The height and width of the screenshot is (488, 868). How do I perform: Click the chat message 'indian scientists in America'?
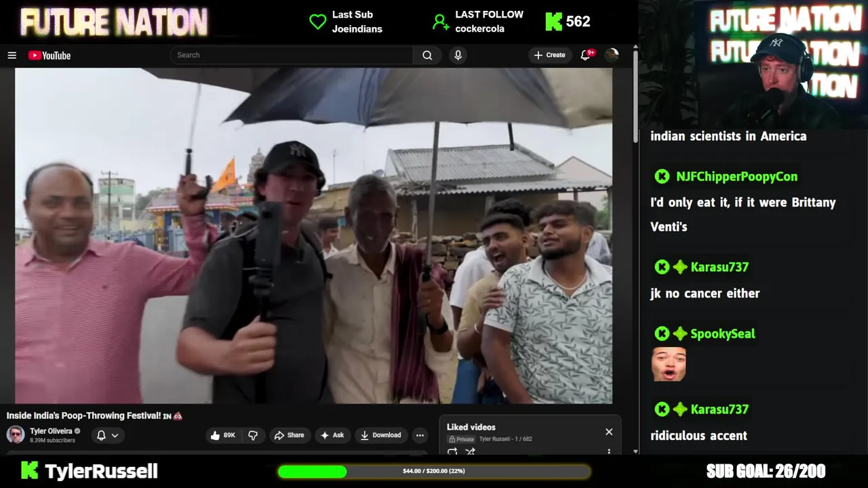click(x=728, y=136)
